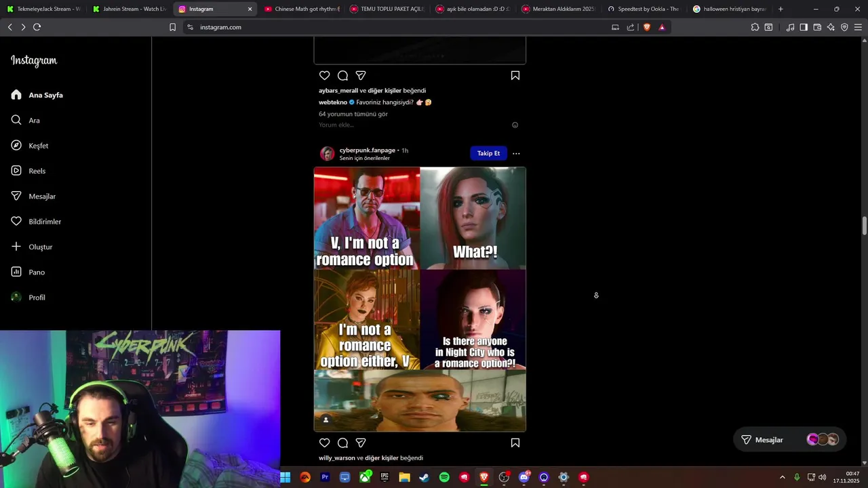Open floating Mesajlar panel at bottom right
Image resolution: width=868 pixels, height=488 pixels.
tap(789, 440)
